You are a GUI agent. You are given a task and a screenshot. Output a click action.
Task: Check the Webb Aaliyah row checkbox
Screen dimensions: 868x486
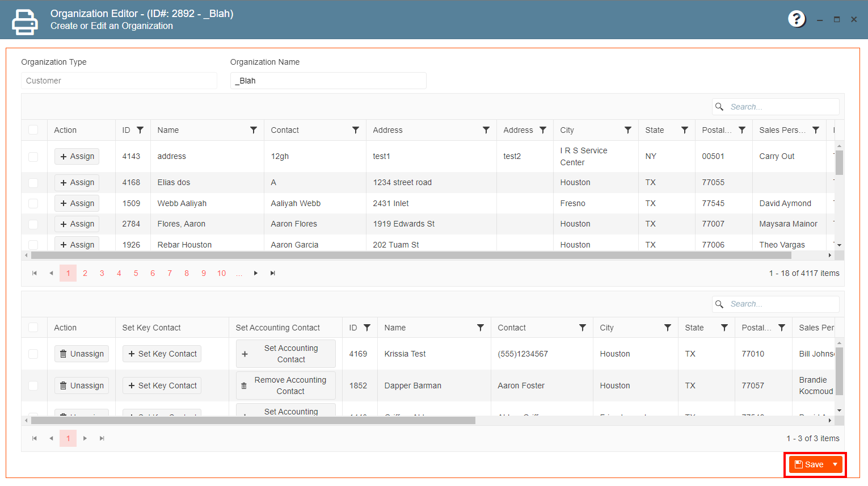click(x=33, y=203)
